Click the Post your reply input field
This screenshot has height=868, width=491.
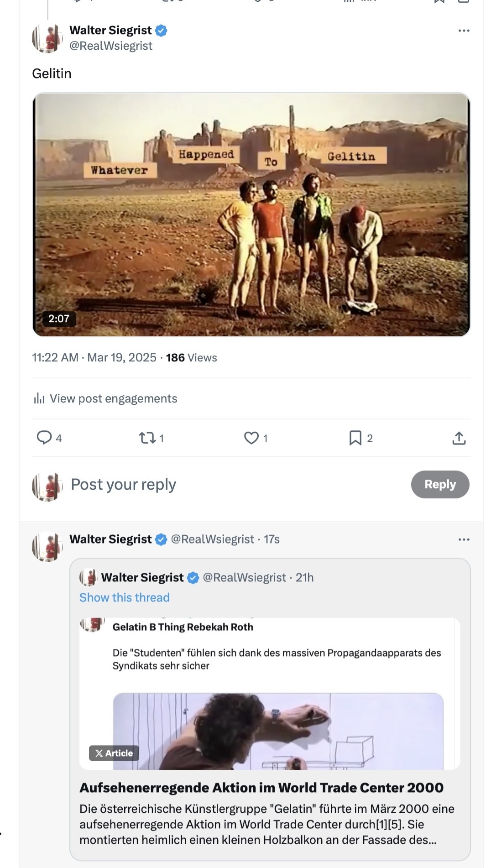(x=237, y=484)
